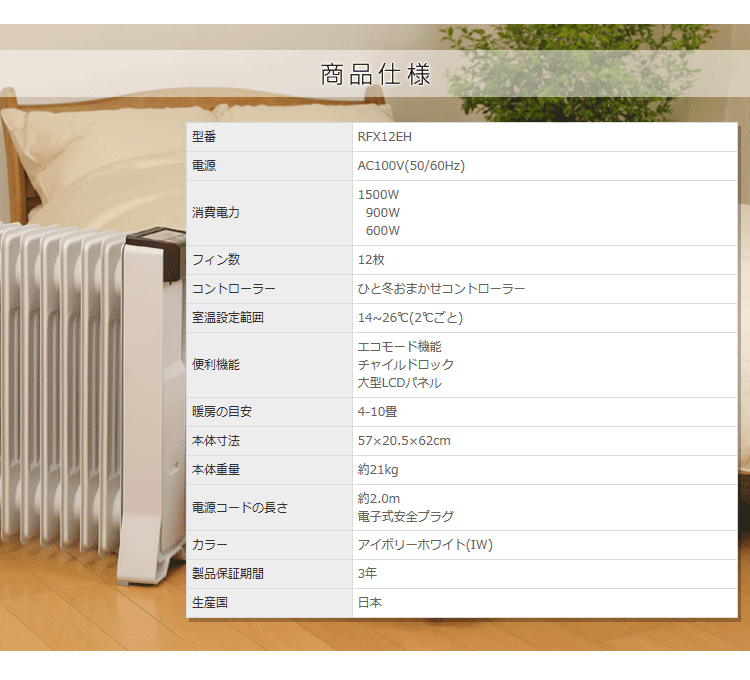This screenshot has width=750, height=680.
Task: Click the 型番 row label
Action: [x=204, y=137]
